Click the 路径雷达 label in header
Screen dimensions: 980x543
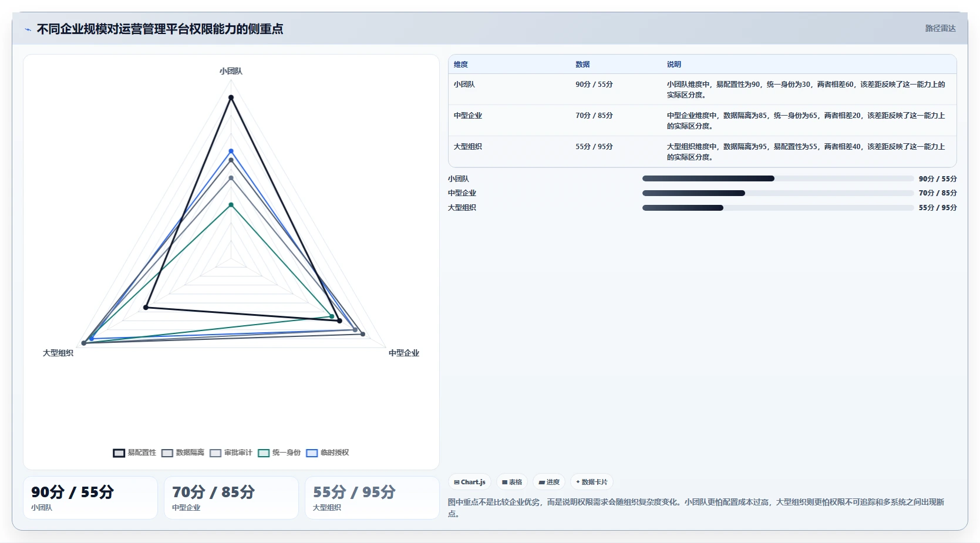coord(940,28)
